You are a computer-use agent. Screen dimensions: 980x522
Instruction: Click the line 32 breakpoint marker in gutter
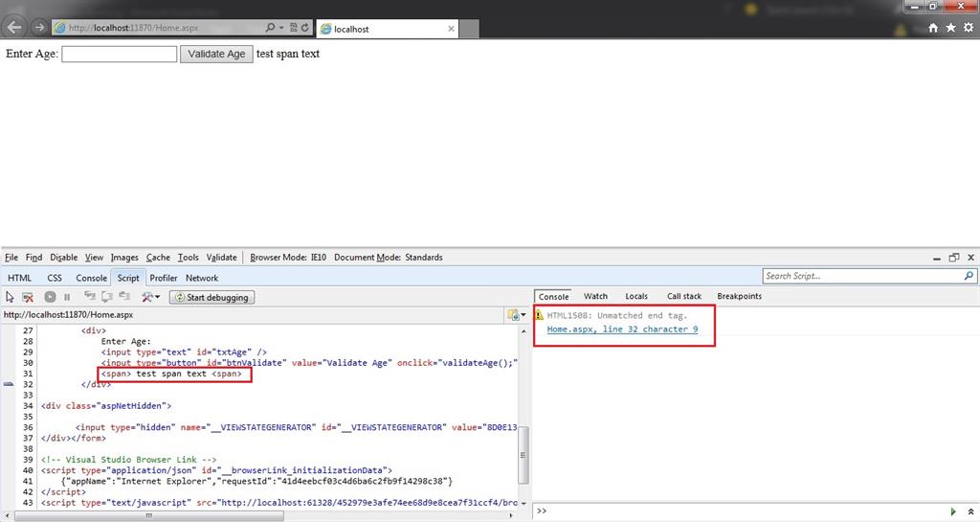[x=8, y=384]
